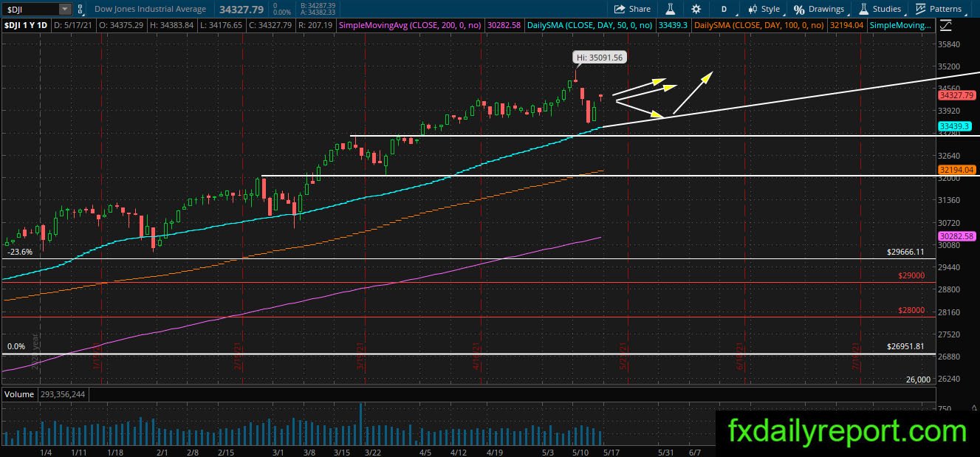Click the $DJI symbol input field

tap(30, 9)
